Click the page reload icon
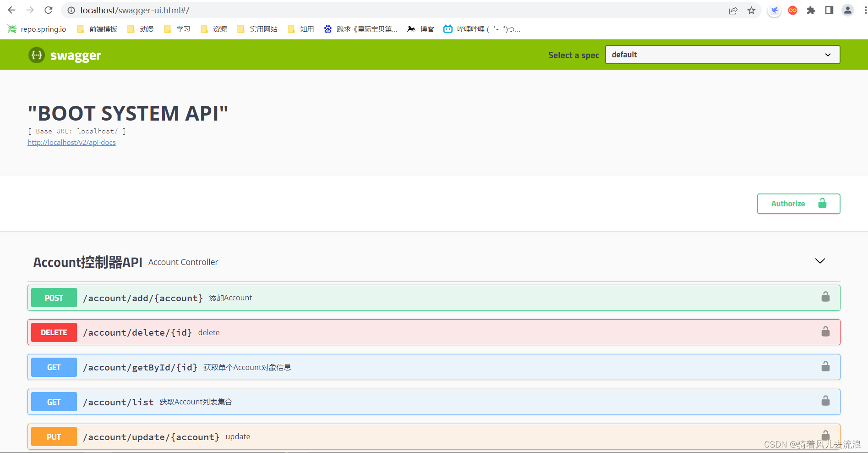 pos(49,10)
